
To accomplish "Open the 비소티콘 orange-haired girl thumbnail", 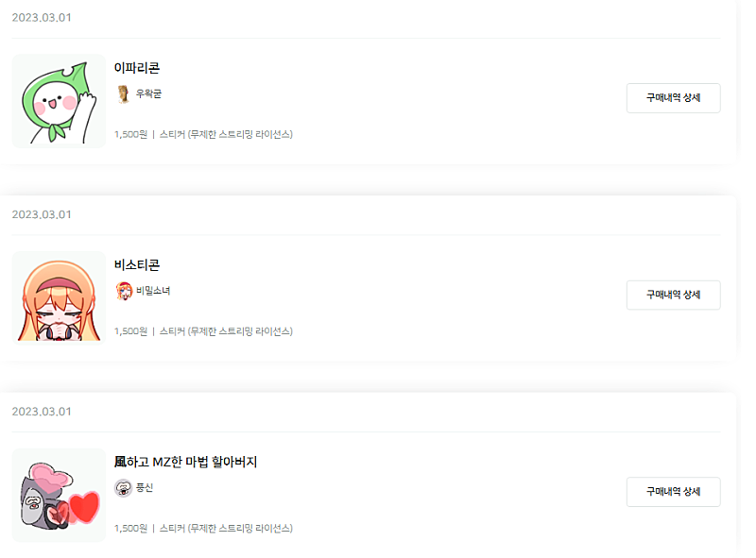I will [59, 296].
